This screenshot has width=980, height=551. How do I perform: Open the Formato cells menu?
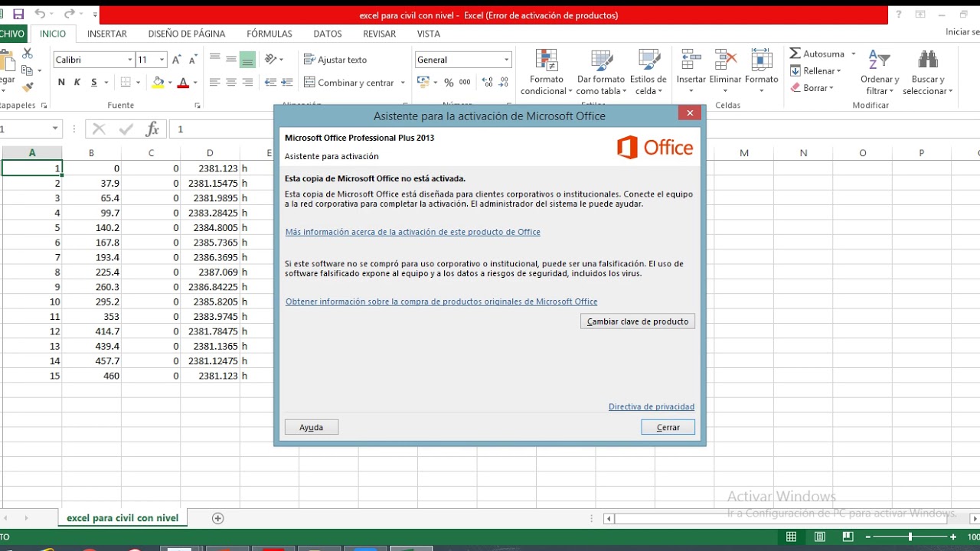tap(761, 71)
